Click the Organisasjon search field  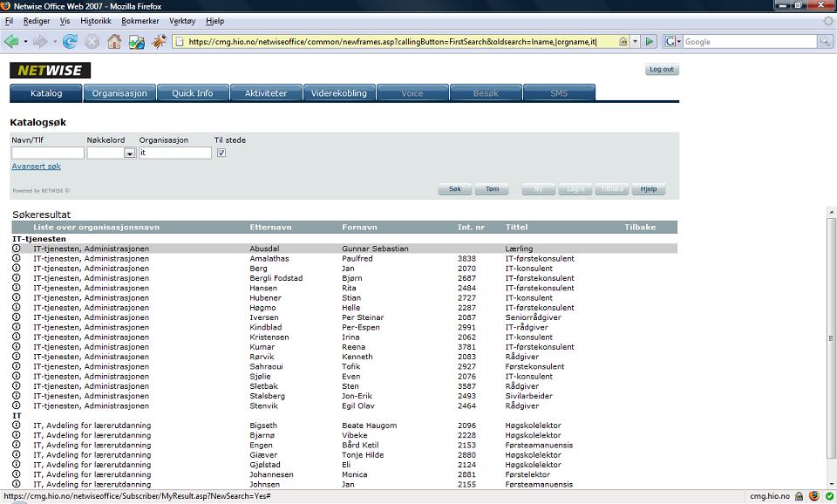pos(175,153)
